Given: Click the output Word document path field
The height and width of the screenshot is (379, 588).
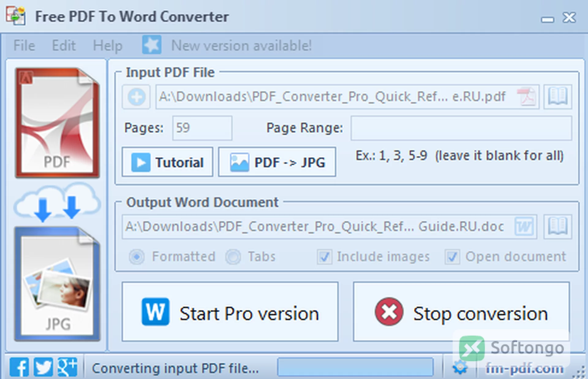Looking at the screenshot, I should click(x=330, y=227).
